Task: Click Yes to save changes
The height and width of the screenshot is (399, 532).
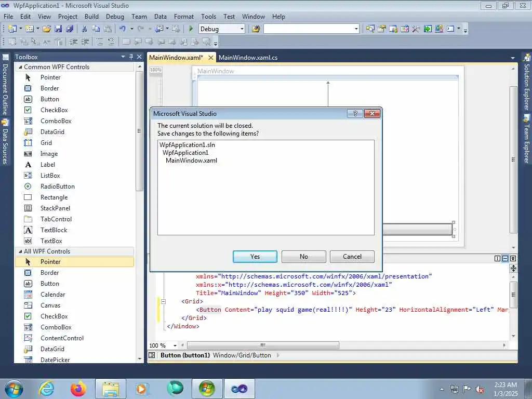Action: coord(255,257)
